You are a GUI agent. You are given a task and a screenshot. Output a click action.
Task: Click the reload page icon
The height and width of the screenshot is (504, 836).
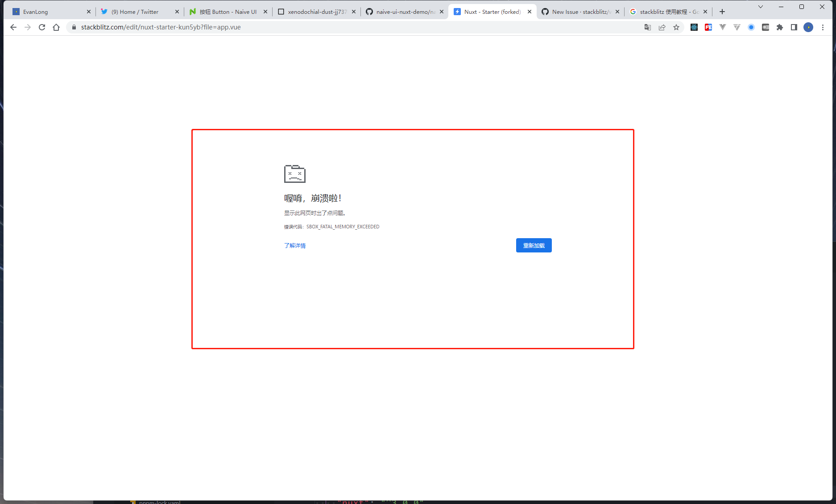point(42,27)
